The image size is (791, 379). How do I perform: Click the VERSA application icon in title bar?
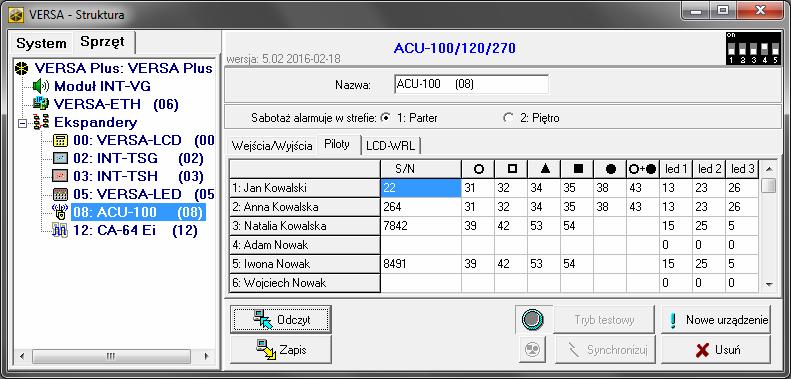click(16, 14)
